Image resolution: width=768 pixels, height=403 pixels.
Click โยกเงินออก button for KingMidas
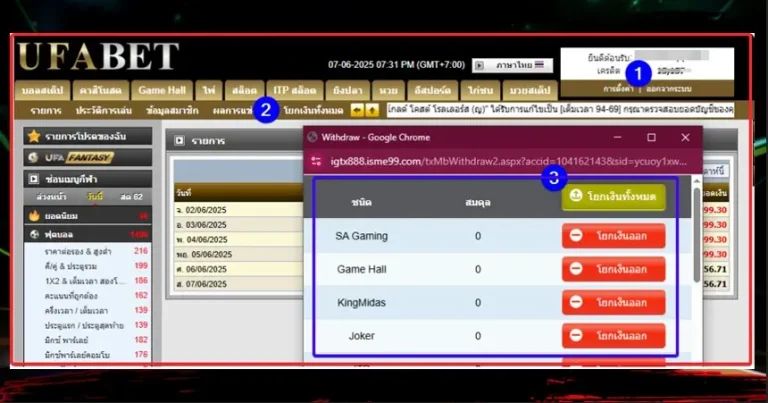[613, 302]
